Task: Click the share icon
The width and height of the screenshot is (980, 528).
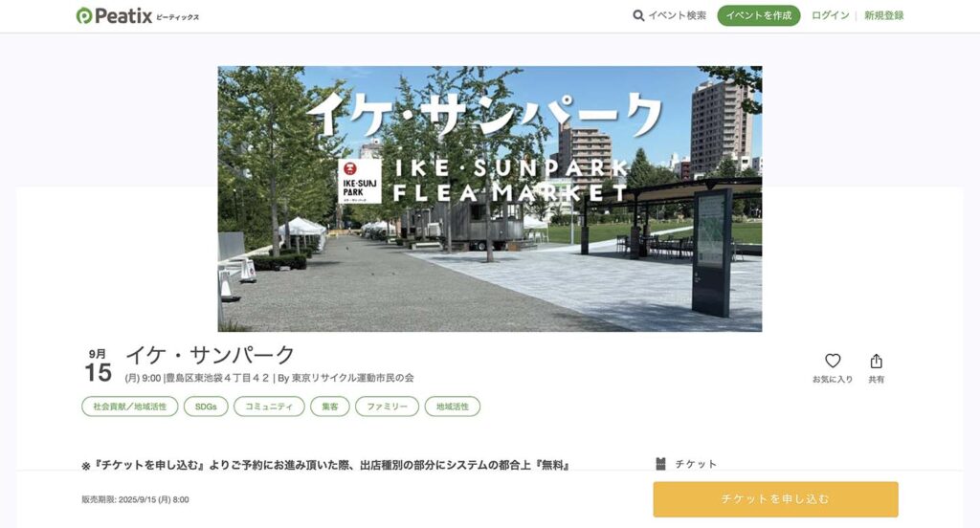Action: pos(877,362)
